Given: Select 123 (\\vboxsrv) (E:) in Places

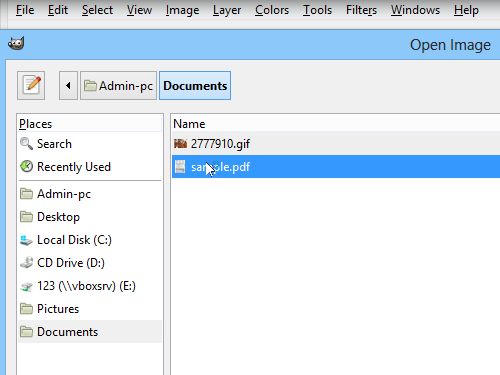Looking at the screenshot, I should click(x=90, y=286).
